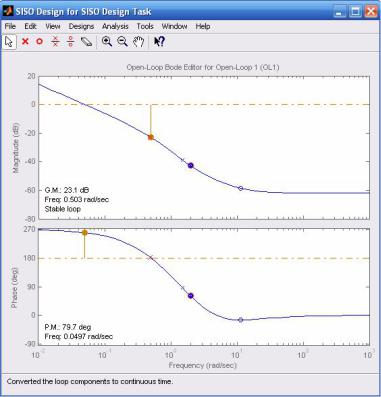Image resolution: width=381 pixels, height=397 pixels.
Task: Select the arrow pointer tool
Action: click(9, 42)
